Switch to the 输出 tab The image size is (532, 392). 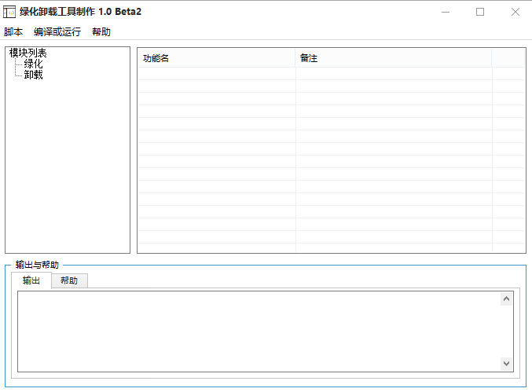pyautogui.click(x=31, y=280)
